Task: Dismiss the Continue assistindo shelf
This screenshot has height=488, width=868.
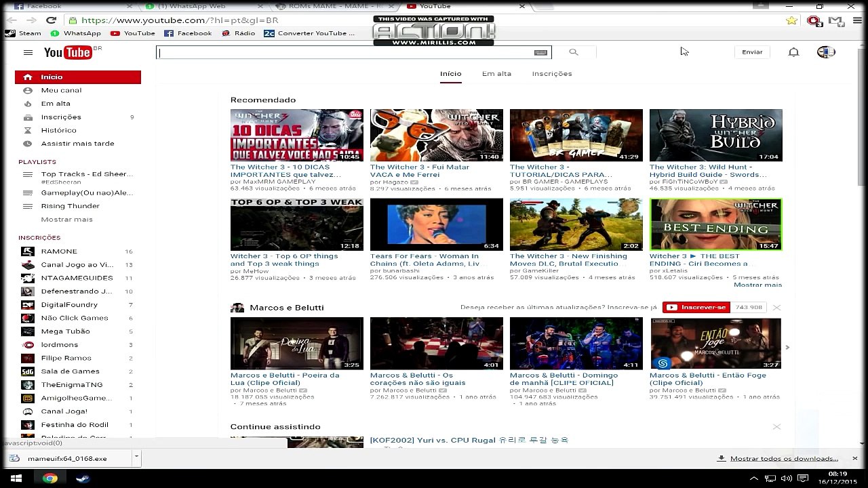Action: tap(776, 426)
